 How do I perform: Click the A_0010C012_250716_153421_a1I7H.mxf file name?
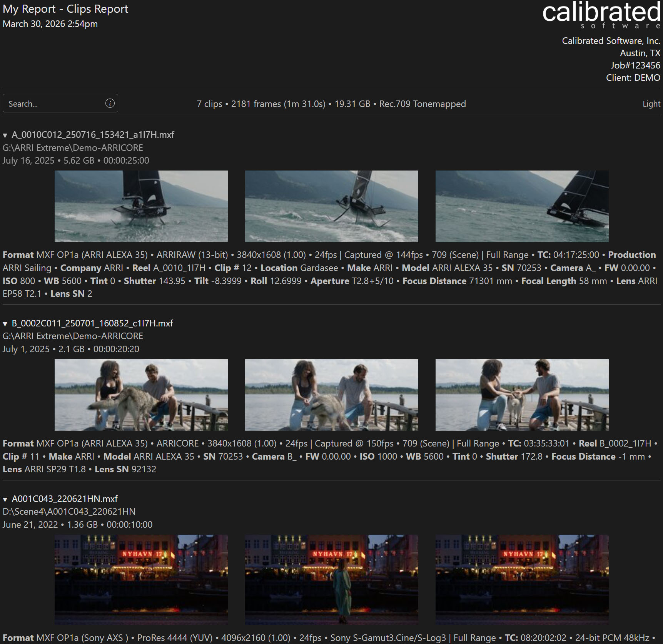pos(93,135)
